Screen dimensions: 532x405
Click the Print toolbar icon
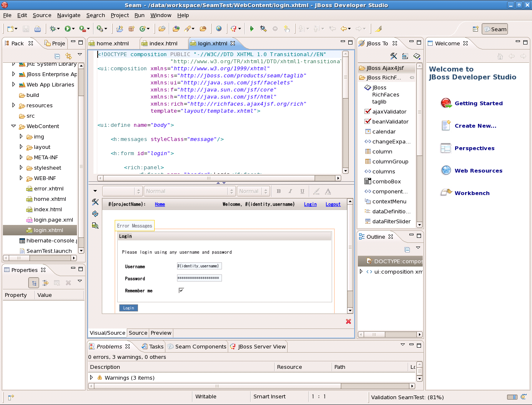pos(37,29)
